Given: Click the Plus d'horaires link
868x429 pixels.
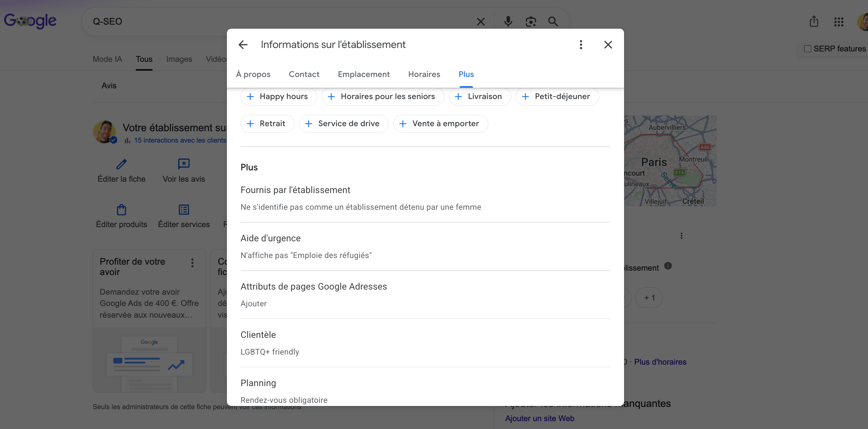Looking at the screenshot, I should tap(660, 362).
